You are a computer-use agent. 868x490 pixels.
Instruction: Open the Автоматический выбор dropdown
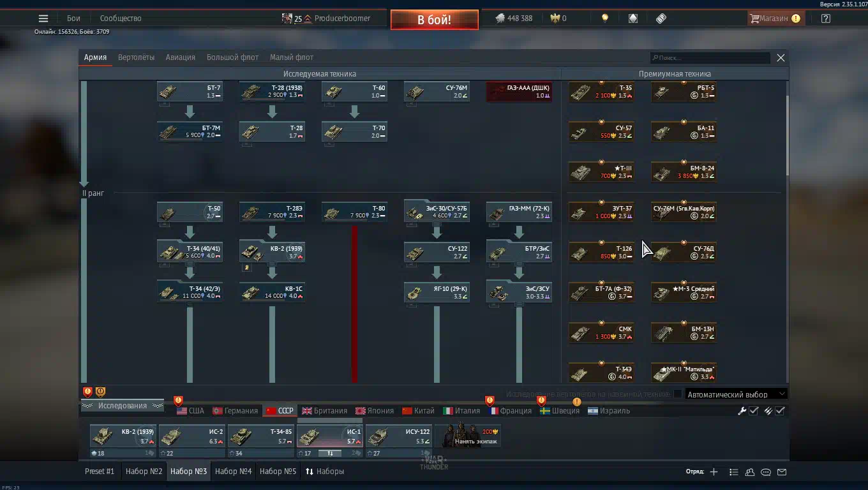coord(735,394)
